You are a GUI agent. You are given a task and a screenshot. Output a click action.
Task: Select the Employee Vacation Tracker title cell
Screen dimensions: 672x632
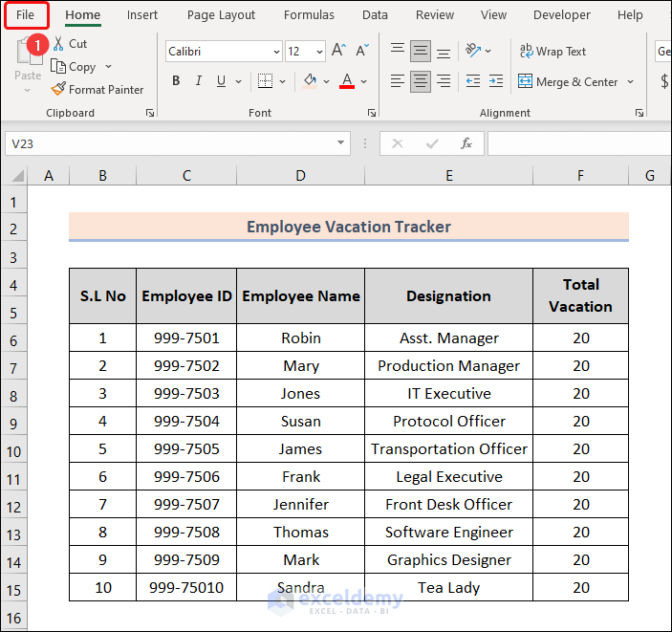pos(349,227)
